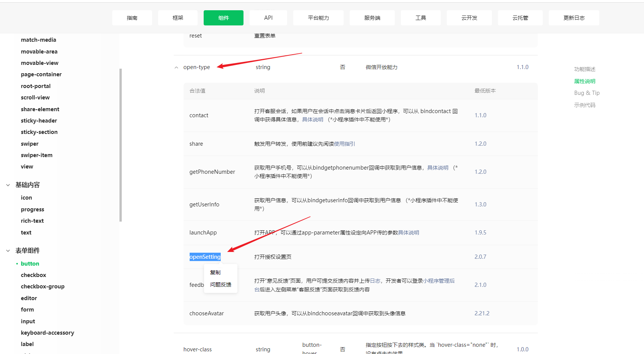Open movable-area in the sidebar

pyautogui.click(x=39, y=52)
